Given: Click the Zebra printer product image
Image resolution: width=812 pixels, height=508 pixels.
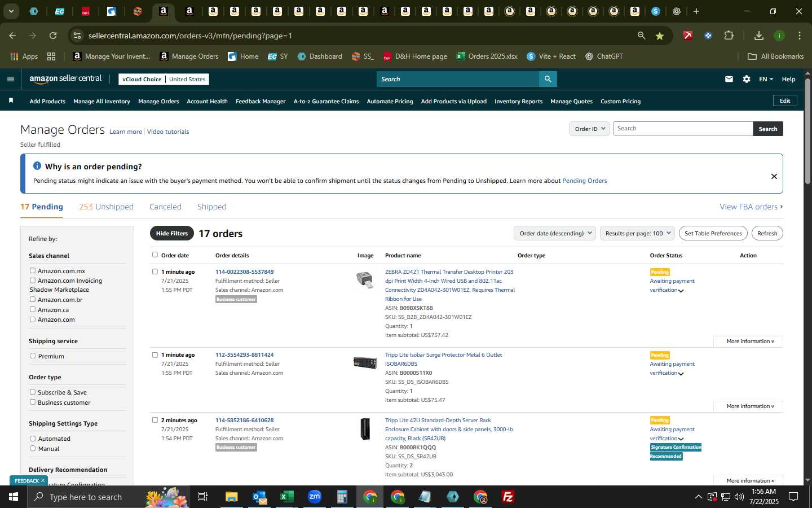Looking at the screenshot, I should [x=365, y=279].
